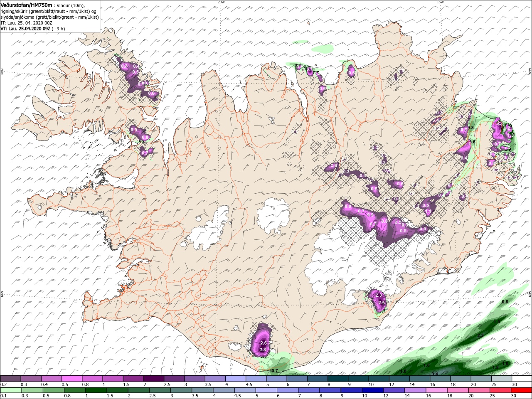532x399 pixels.
Task: Pick the bottom-row darkest green swatch between 1 and 1.5
Action: tap(96, 390)
